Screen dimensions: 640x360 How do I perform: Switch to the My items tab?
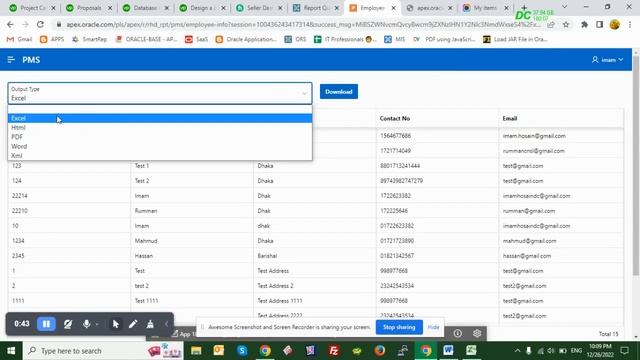(x=486, y=8)
